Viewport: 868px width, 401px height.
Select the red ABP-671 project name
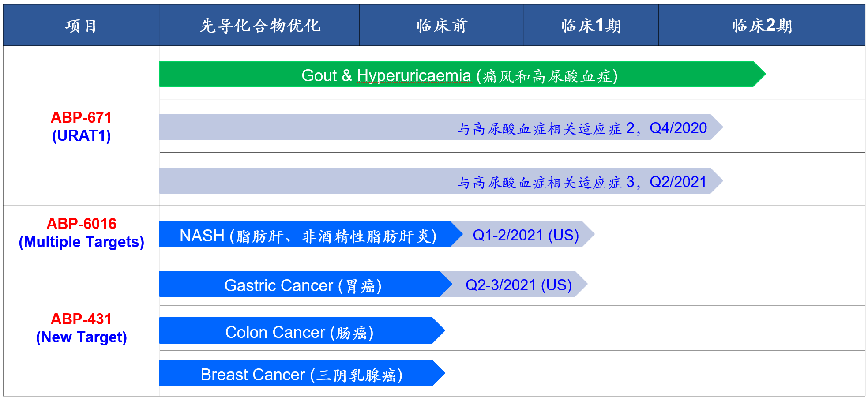[81, 117]
